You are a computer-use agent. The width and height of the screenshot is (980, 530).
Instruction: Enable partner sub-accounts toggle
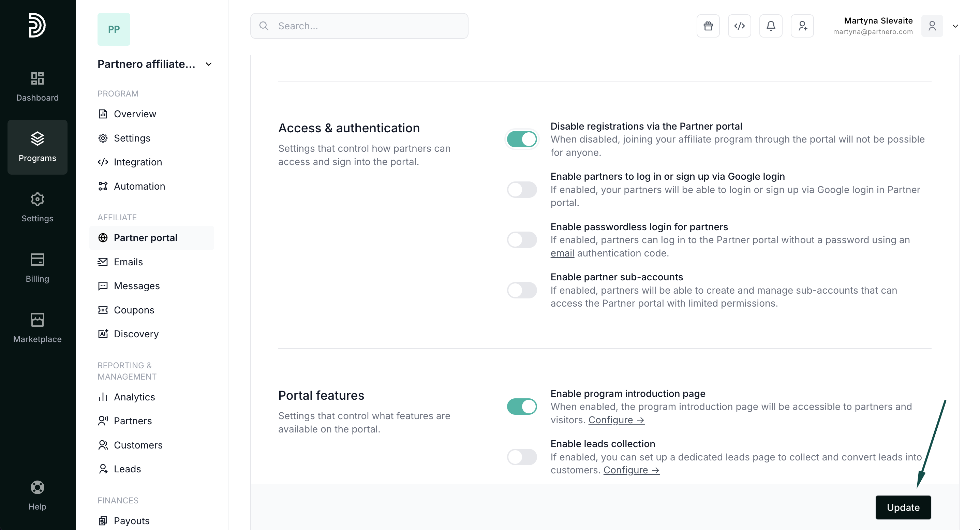point(522,290)
